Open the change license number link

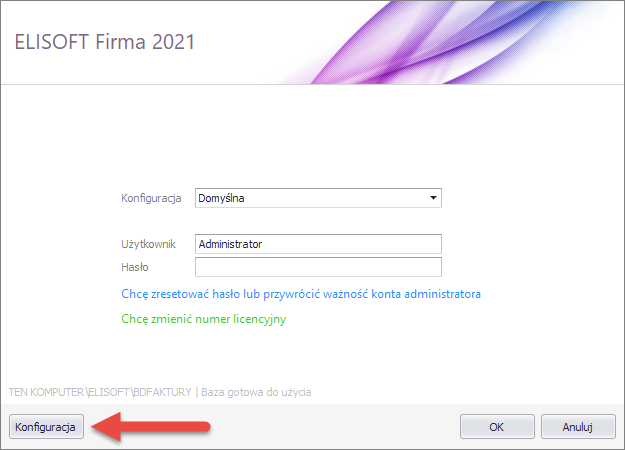(x=204, y=319)
